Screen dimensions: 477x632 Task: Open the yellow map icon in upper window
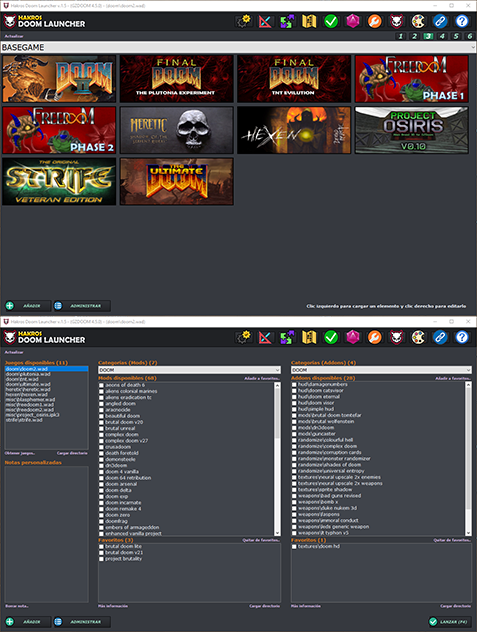click(309, 21)
